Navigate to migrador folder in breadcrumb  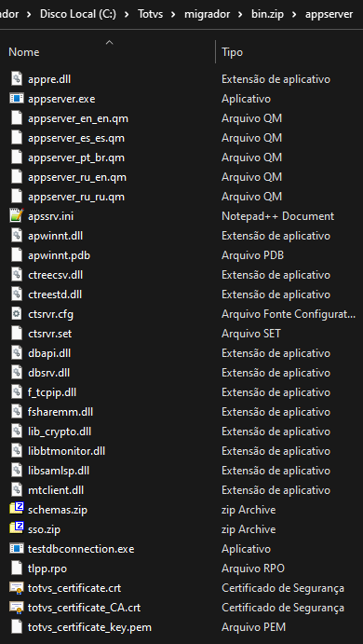pyautogui.click(x=208, y=14)
